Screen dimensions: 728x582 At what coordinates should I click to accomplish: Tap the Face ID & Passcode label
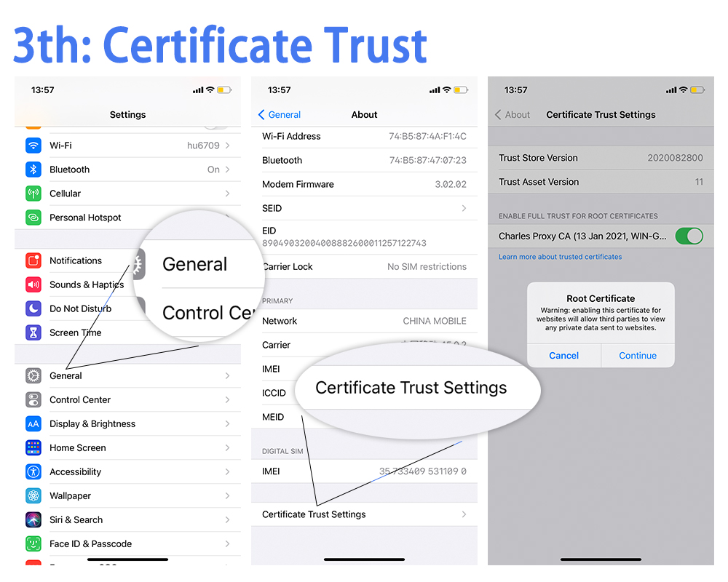pos(90,544)
